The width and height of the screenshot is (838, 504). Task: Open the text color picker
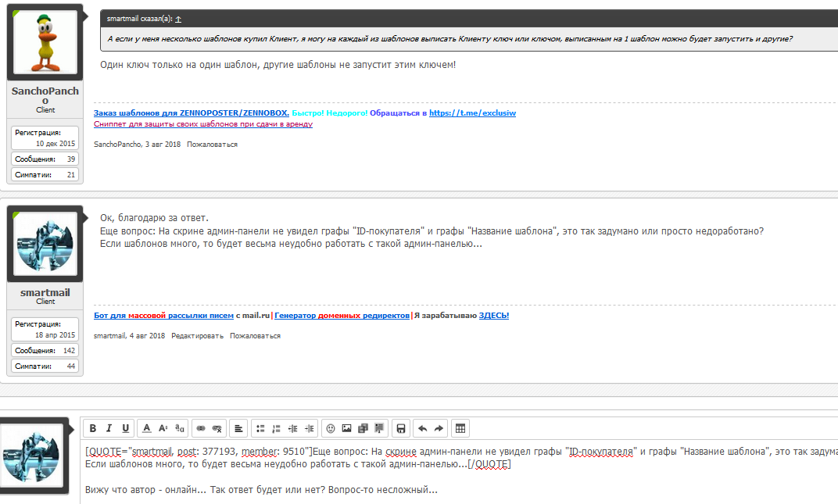point(146,428)
